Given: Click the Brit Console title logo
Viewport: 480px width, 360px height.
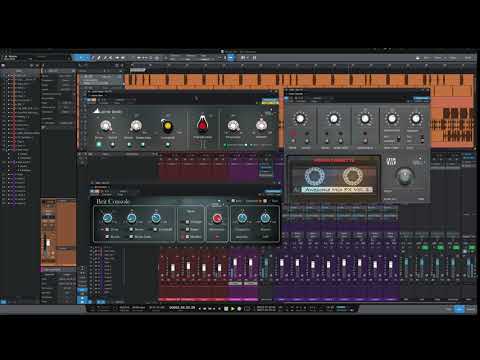Looking at the screenshot, I should pyautogui.click(x=113, y=201).
